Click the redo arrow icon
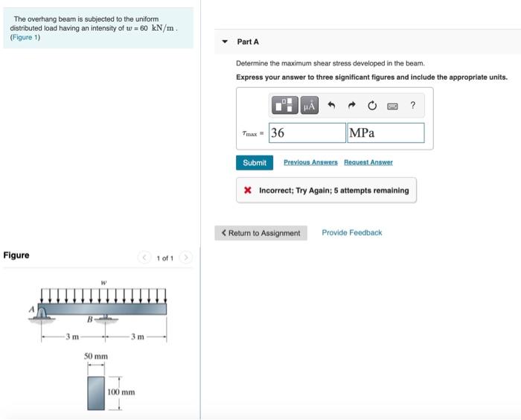This screenshot has height=420, width=521. (x=351, y=106)
